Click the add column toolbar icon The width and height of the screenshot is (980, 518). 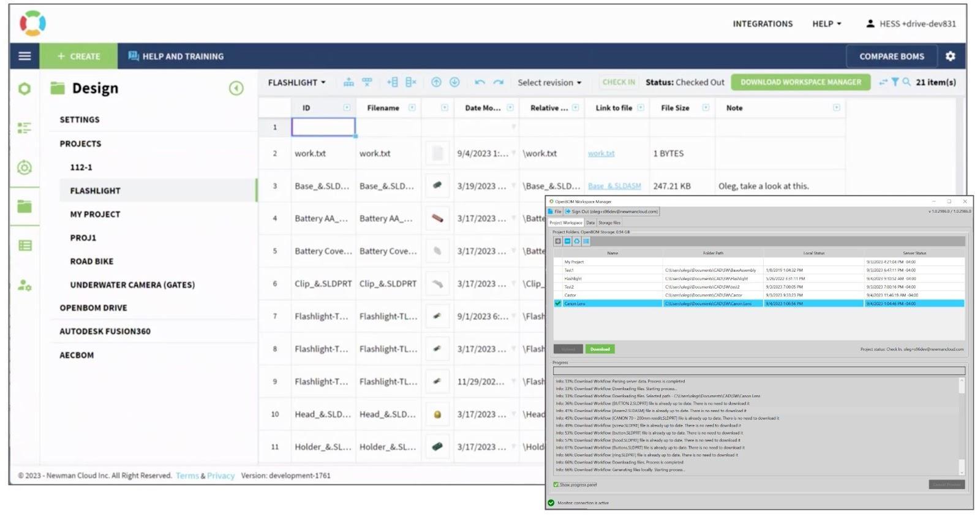[392, 82]
